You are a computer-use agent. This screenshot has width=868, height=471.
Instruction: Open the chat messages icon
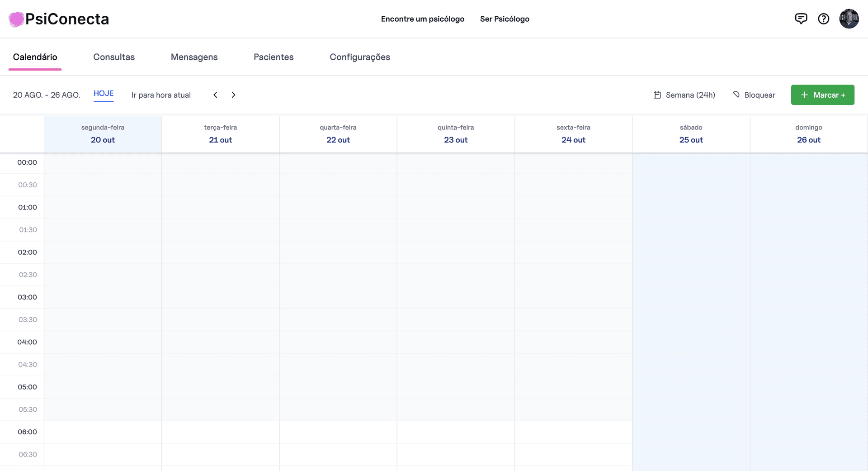[x=801, y=19]
